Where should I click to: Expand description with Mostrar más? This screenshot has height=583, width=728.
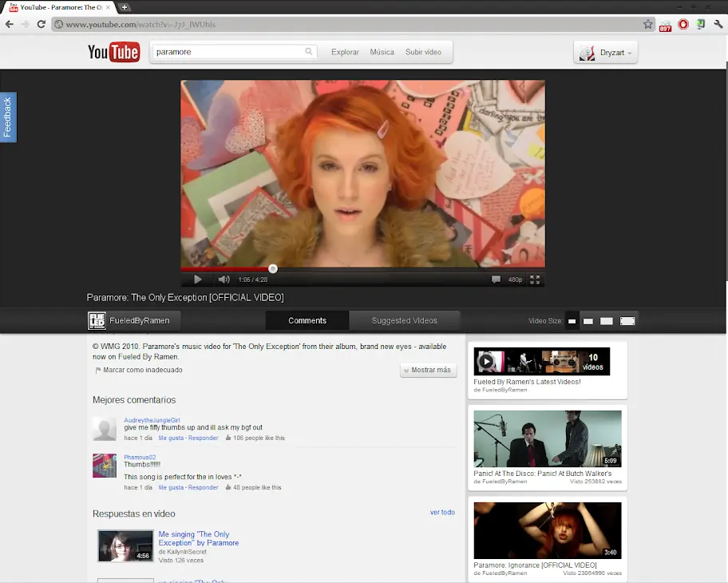pyautogui.click(x=428, y=371)
